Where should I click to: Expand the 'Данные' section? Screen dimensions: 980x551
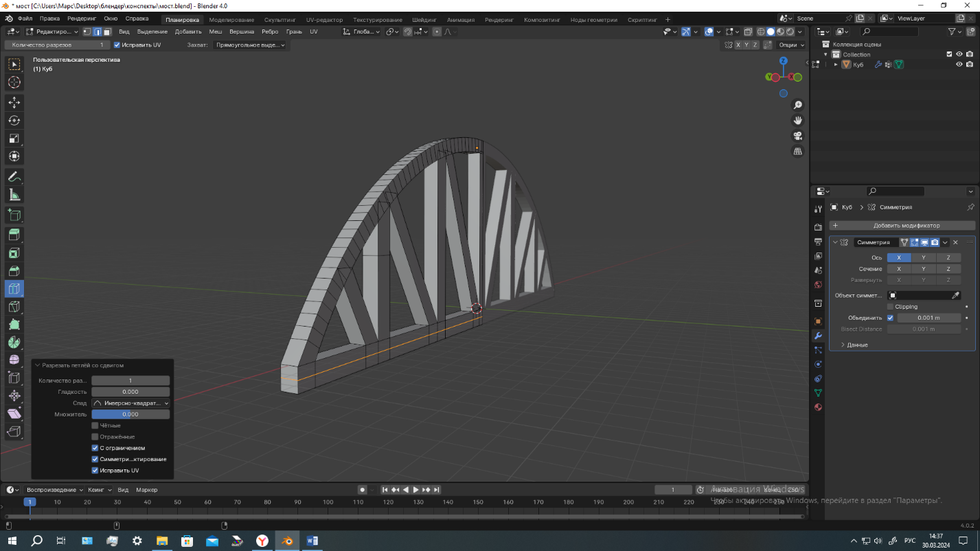point(857,344)
